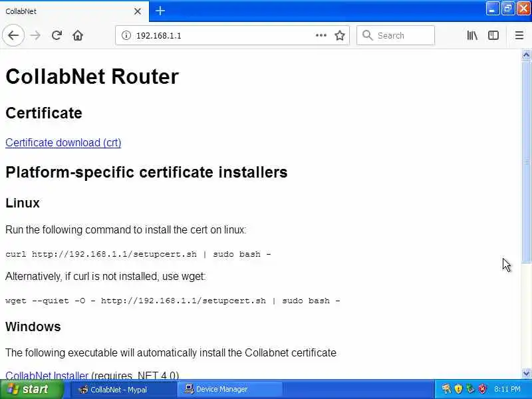Open the browser home page
Image resolution: width=532 pixels, height=399 pixels.
point(78,35)
